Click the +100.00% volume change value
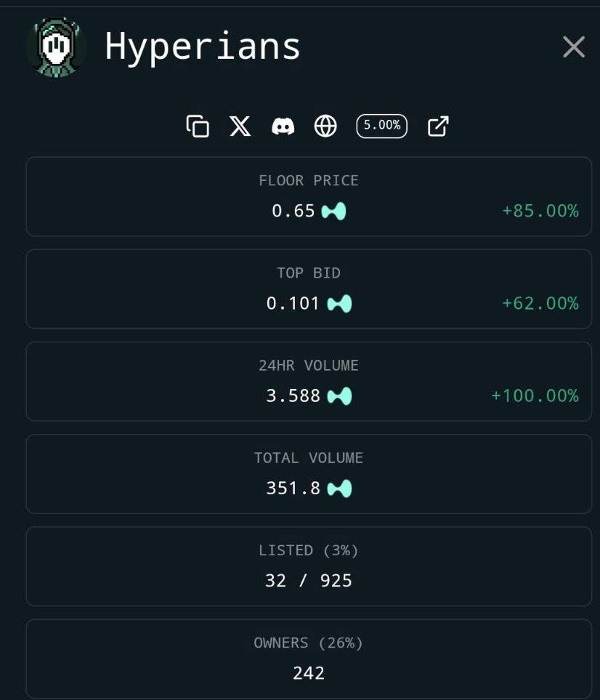 click(x=535, y=395)
